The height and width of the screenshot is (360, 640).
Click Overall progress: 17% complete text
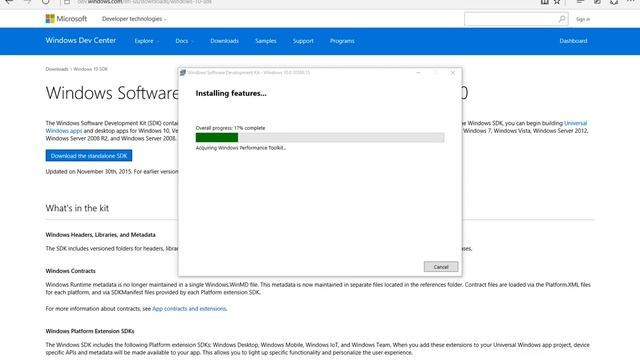230,128
